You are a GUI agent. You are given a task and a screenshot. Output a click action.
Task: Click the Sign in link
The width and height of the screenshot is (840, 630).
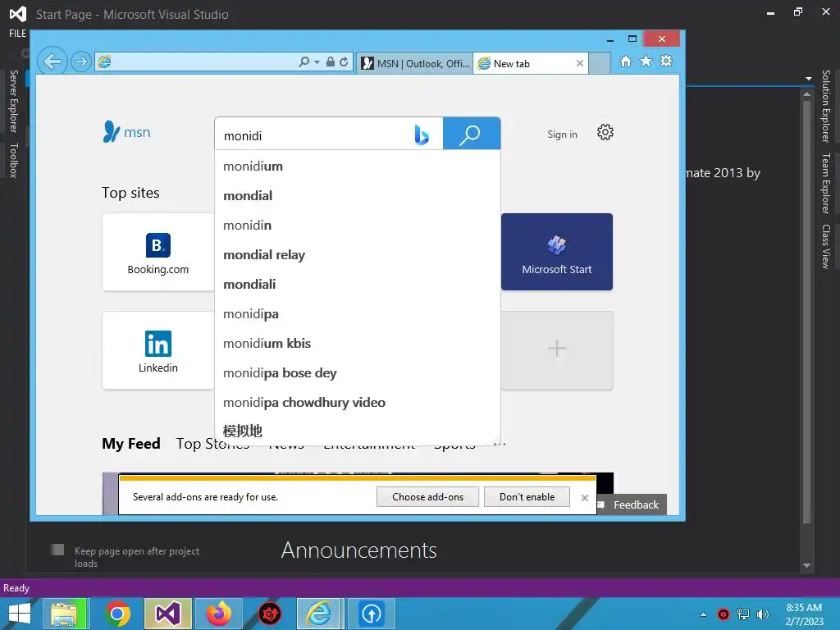click(562, 135)
